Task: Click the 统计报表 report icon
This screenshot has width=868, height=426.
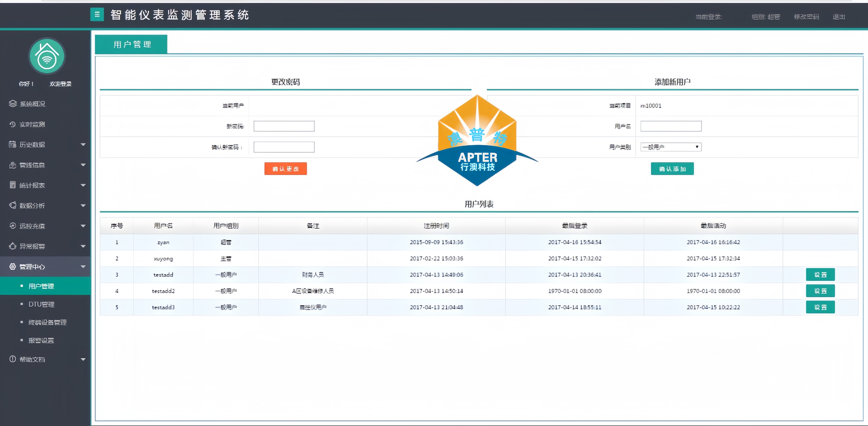Action: pos(13,185)
